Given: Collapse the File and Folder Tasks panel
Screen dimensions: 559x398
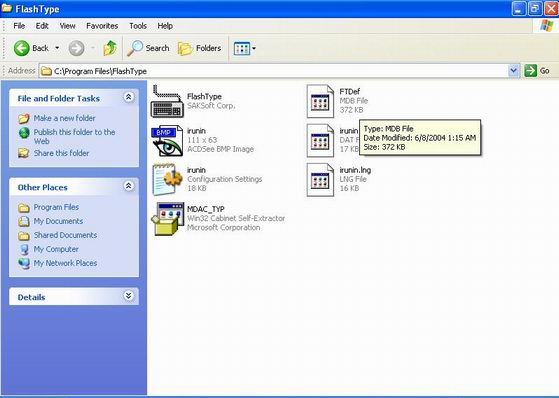Looking at the screenshot, I should [128, 97].
